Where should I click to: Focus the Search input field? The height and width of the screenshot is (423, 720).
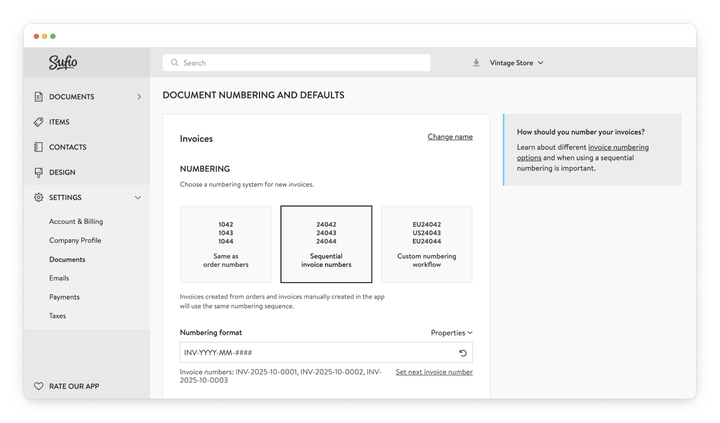(x=296, y=63)
